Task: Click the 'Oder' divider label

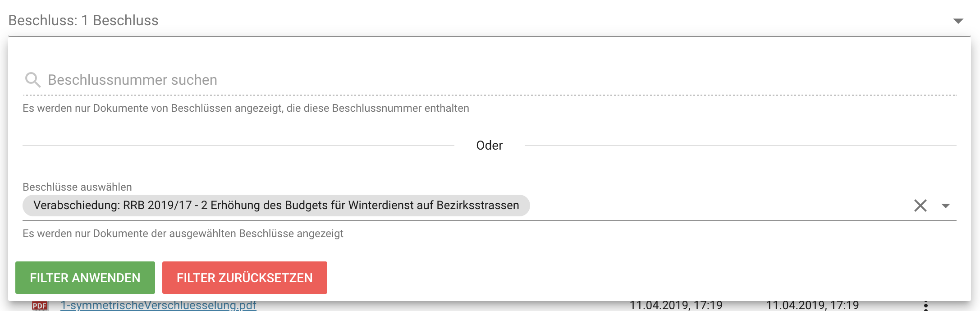Action: [489, 146]
